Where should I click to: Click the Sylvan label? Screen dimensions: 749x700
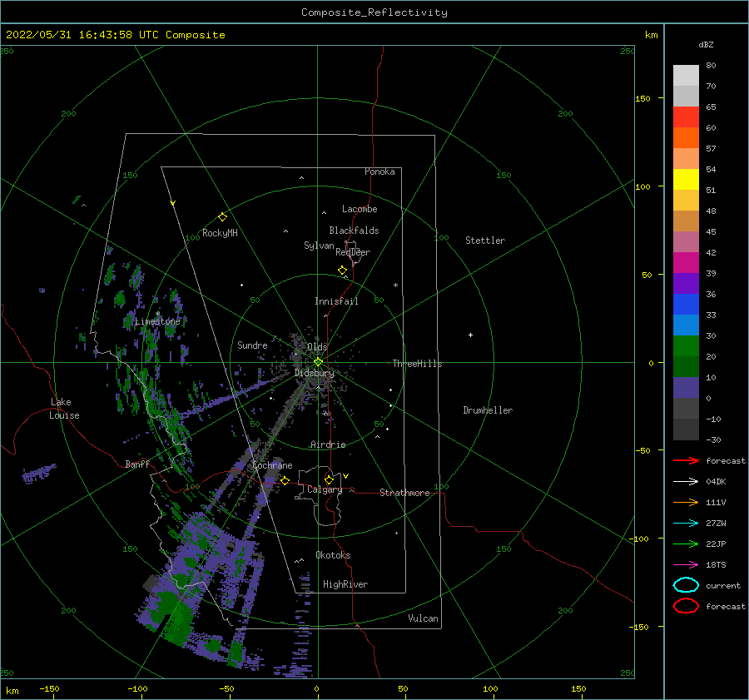319,246
